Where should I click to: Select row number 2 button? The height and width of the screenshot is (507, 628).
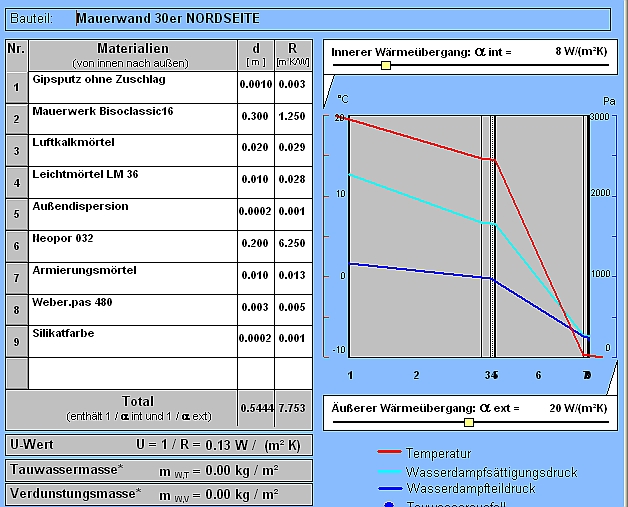[17, 119]
